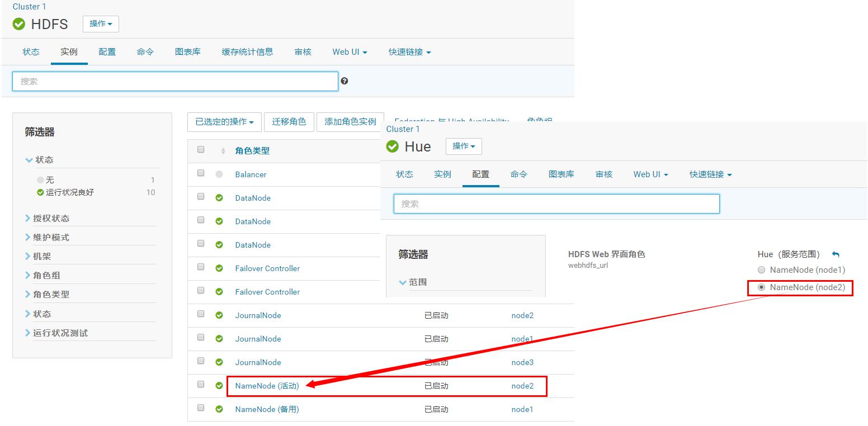868x426 pixels.
Task: Click the revert arrow icon next to Hue (服务范围)
Action: [836, 254]
